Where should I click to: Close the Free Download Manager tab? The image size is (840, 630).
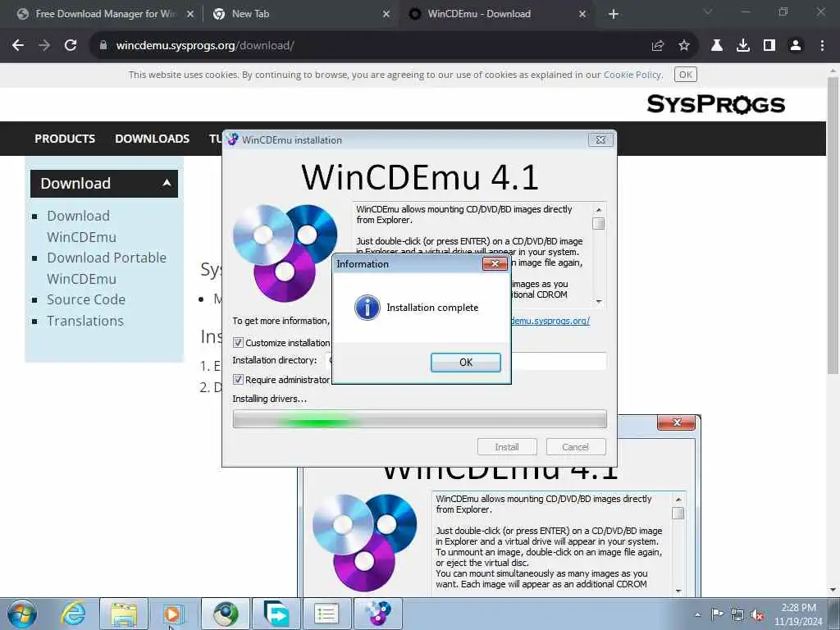click(x=190, y=15)
